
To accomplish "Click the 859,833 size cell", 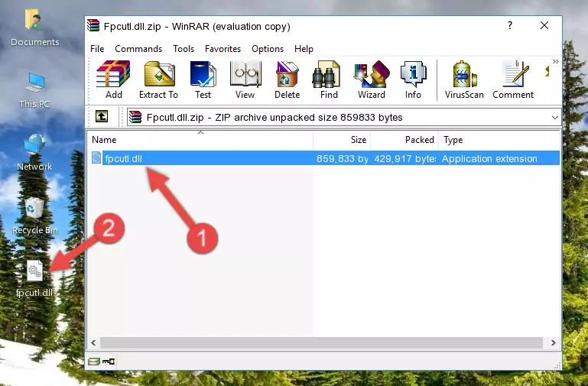I will tap(342, 158).
